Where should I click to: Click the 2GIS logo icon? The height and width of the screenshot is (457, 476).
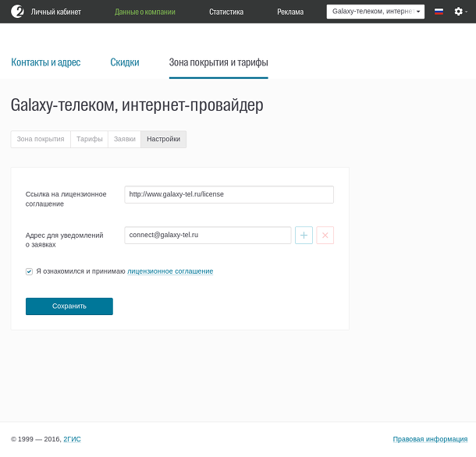pyautogui.click(x=17, y=12)
